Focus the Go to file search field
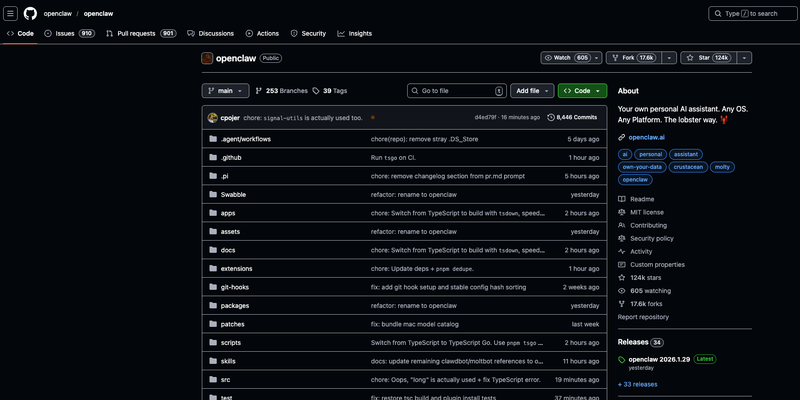 [x=457, y=91]
